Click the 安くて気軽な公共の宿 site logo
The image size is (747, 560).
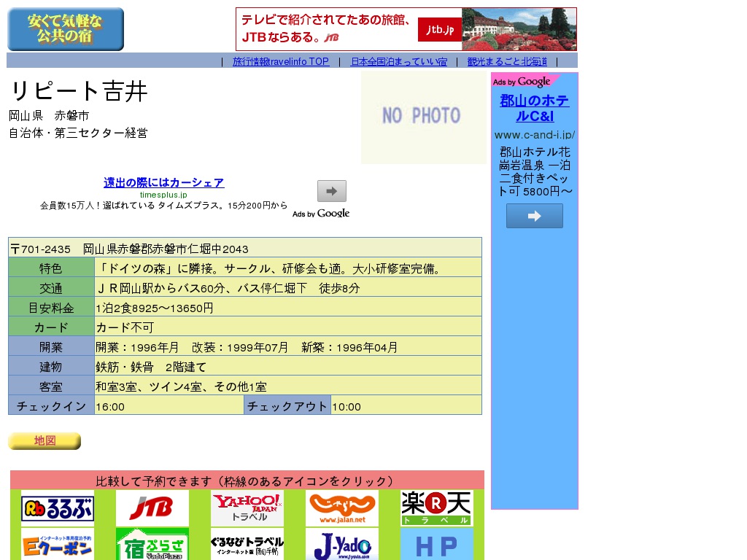[66, 29]
